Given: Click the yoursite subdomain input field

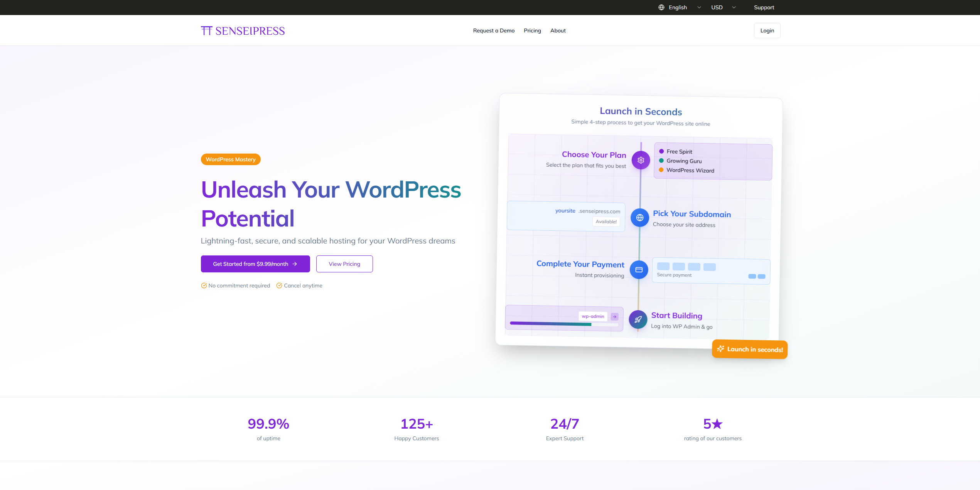Looking at the screenshot, I should (x=565, y=211).
